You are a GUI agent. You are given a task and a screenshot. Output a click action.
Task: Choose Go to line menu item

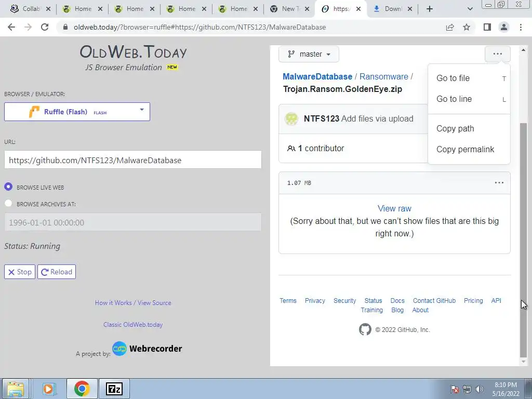[x=469, y=99]
